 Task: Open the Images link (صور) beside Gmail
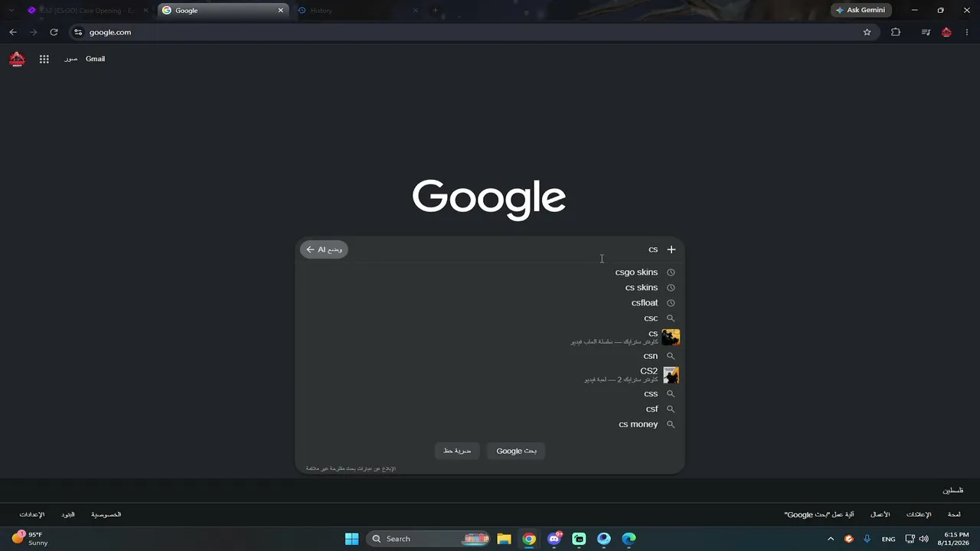pos(70,59)
